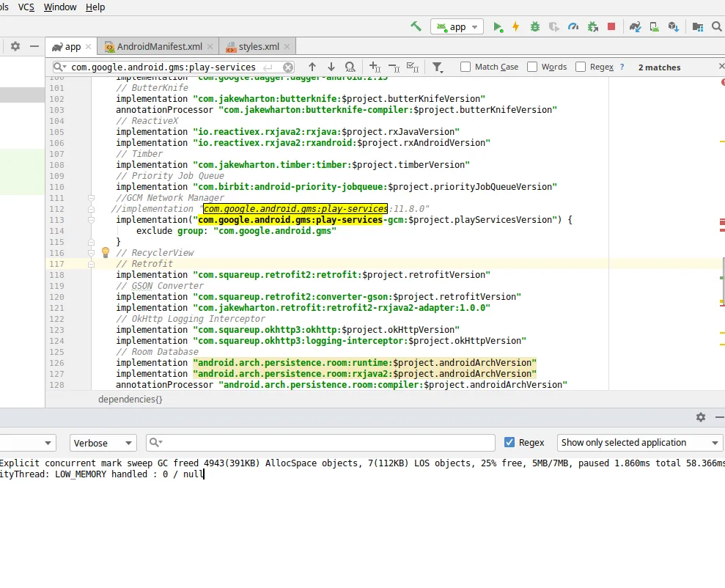
Task: Open the Verbose log level dropdown
Action: 103,443
